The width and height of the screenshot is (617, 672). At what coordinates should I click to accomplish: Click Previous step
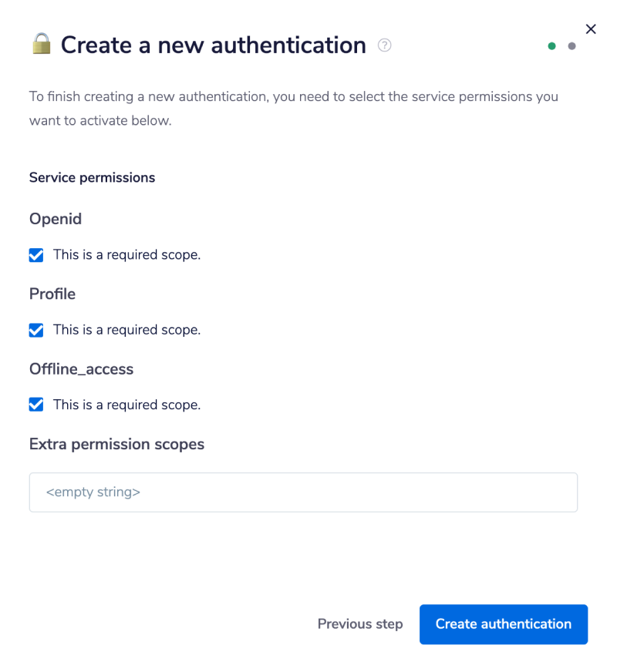pyautogui.click(x=360, y=624)
